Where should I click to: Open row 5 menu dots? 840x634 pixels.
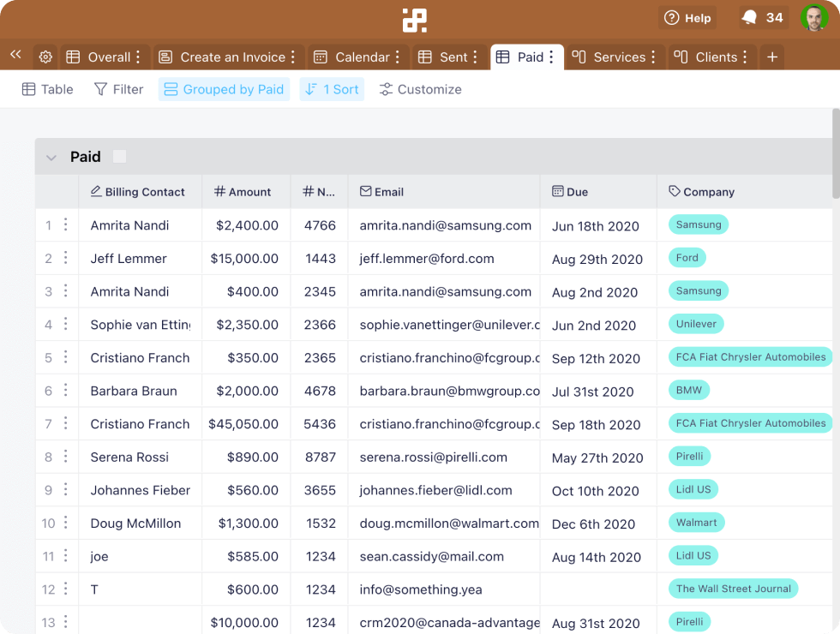tap(65, 356)
